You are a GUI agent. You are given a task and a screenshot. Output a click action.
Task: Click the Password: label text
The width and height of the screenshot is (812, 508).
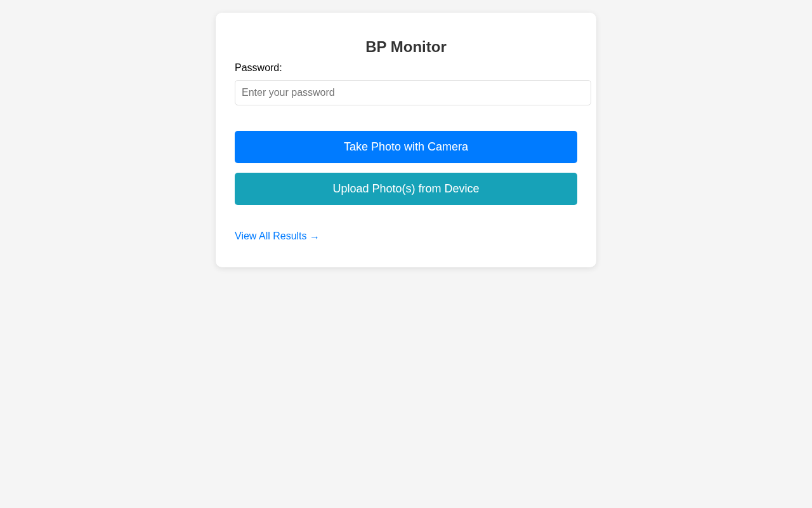pos(258,68)
